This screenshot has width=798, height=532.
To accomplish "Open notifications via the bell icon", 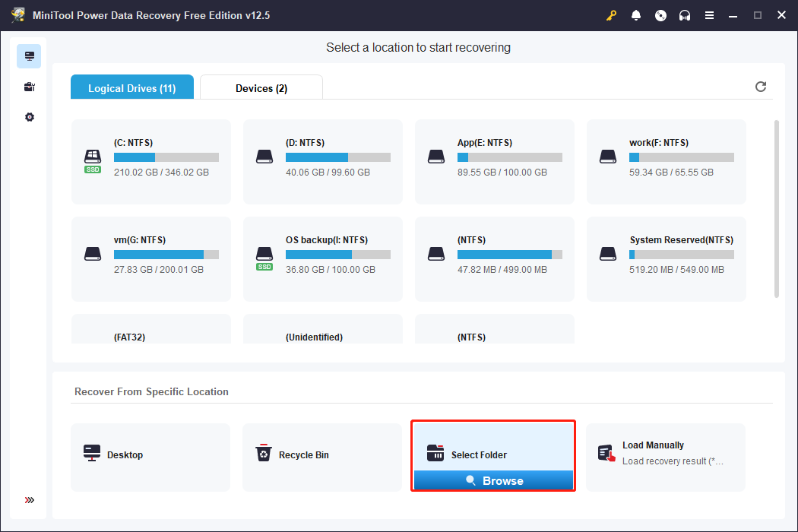I will pos(636,14).
